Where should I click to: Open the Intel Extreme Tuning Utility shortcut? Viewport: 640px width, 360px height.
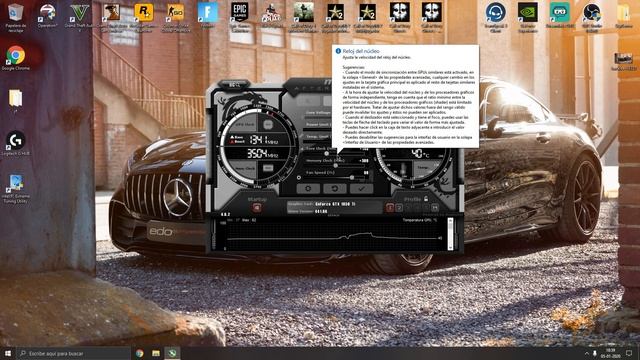pyautogui.click(x=16, y=189)
